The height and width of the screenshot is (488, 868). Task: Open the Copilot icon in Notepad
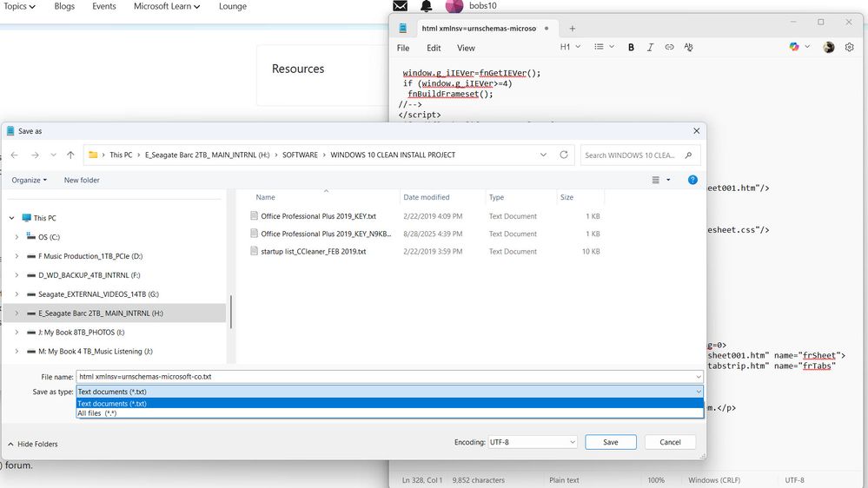794,47
